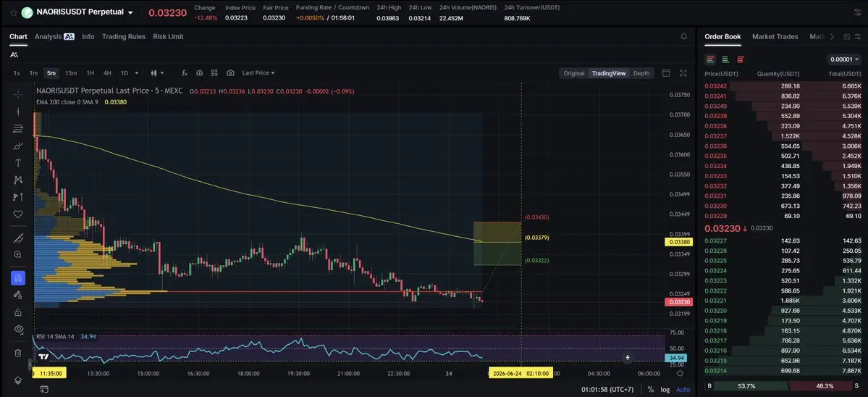
Task: Select the brush drawing tool
Action: coord(17,146)
